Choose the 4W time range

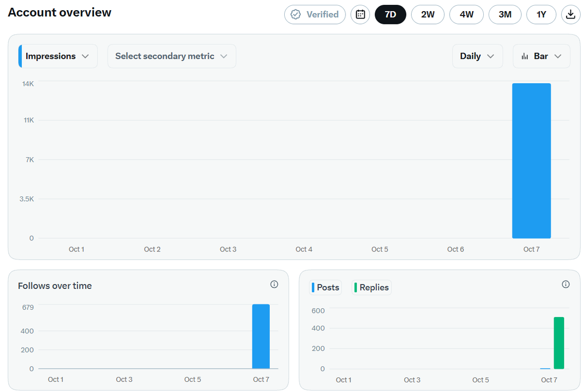tap(467, 15)
